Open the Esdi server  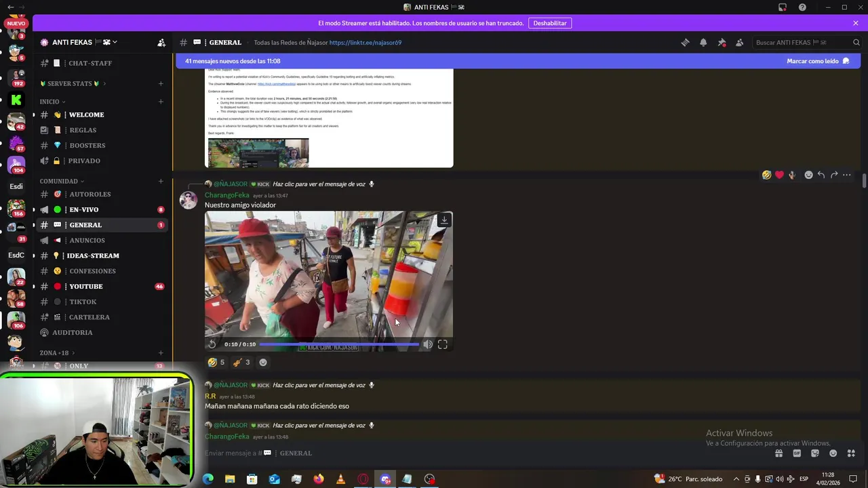tap(16, 186)
